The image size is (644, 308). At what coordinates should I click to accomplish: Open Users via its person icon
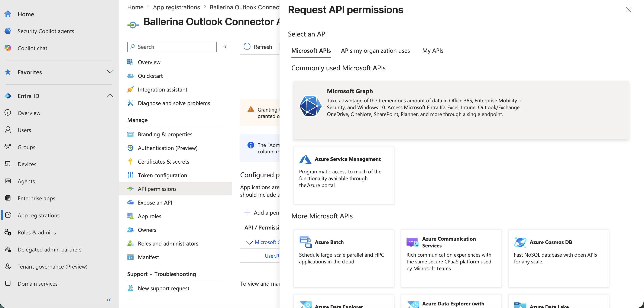(x=8, y=130)
